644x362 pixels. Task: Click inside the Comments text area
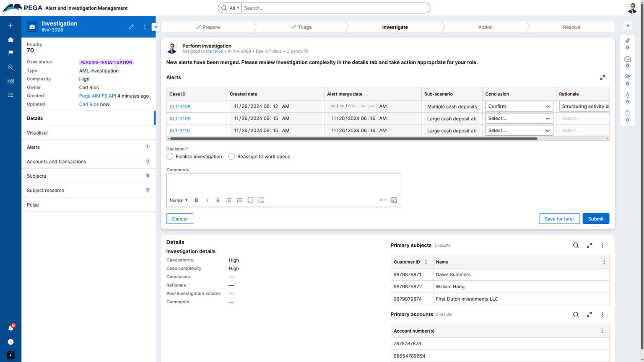pos(283,184)
